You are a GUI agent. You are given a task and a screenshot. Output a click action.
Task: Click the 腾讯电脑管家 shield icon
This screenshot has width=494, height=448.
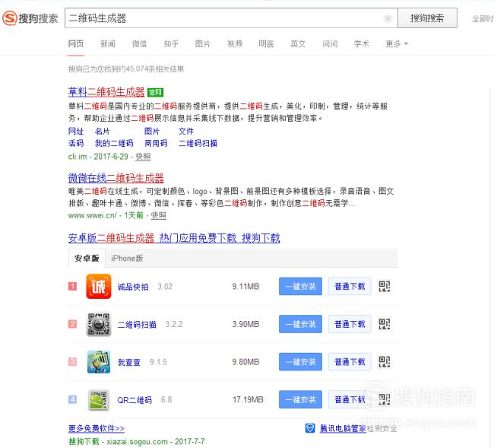[310, 428]
